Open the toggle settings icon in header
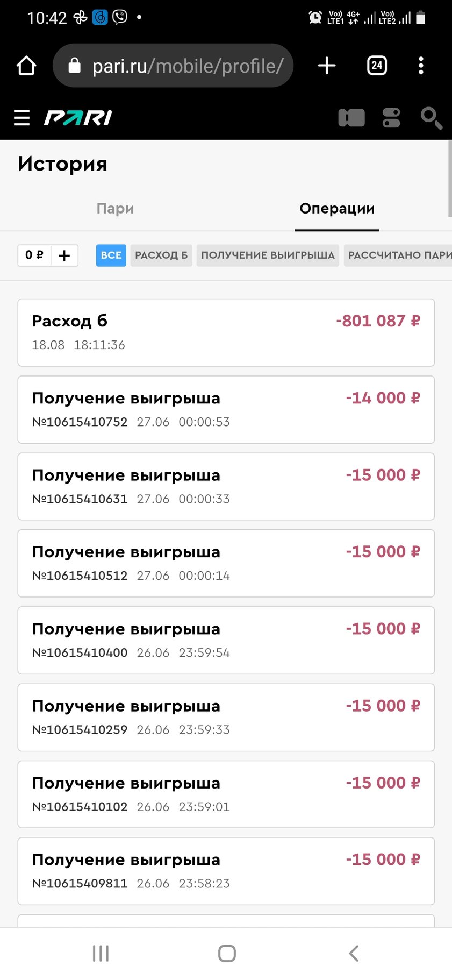The height and width of the screenshot is (980, 452). (391, 118)
